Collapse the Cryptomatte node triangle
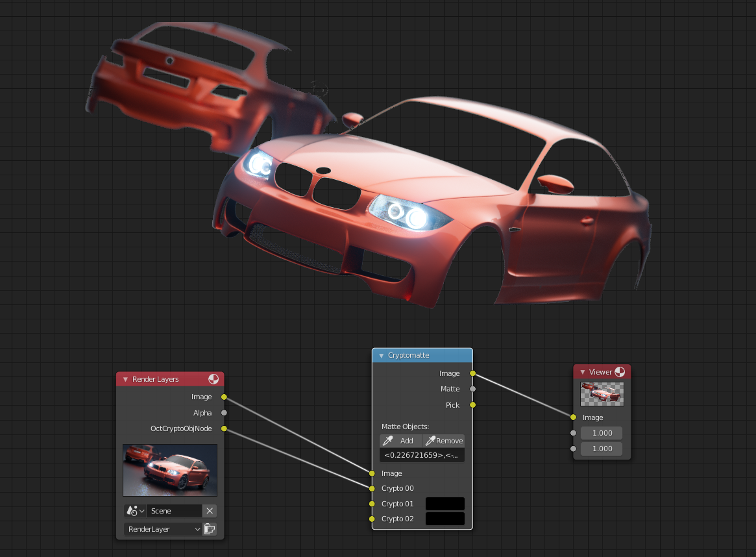The height and width of the screenshot is (557, 756). point(382,355)
